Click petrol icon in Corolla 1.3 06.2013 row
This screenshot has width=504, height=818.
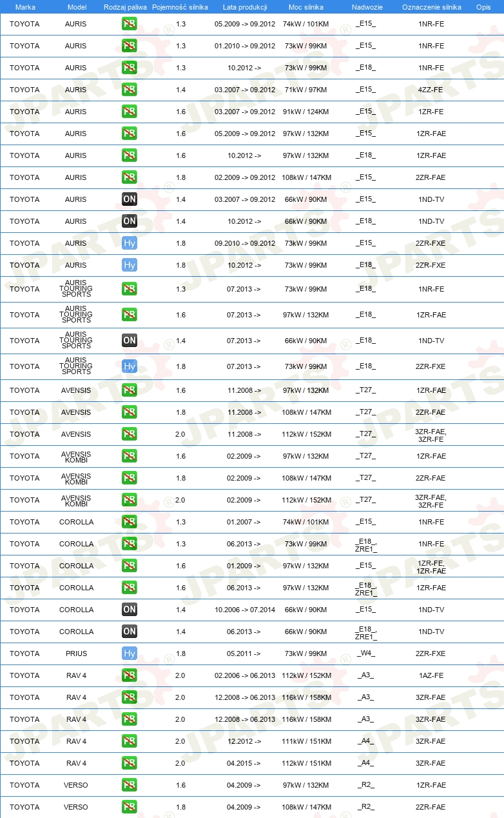pyautogui.click(x=130, y=544)
